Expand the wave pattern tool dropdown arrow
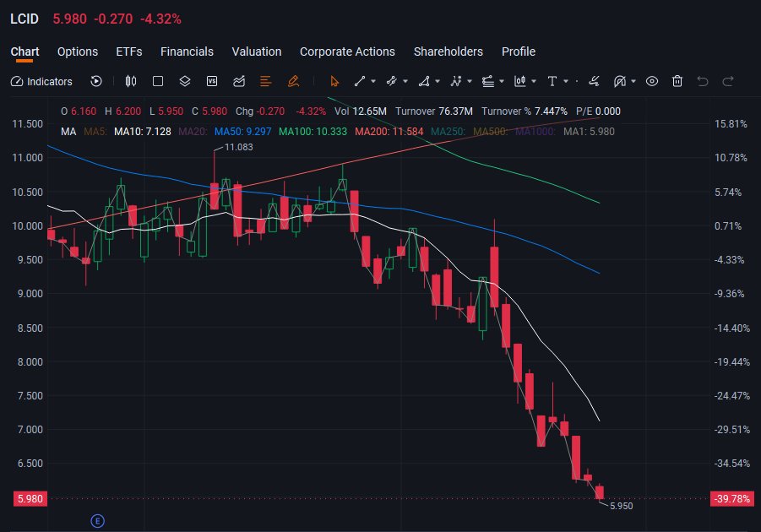 tap(470, 82)
